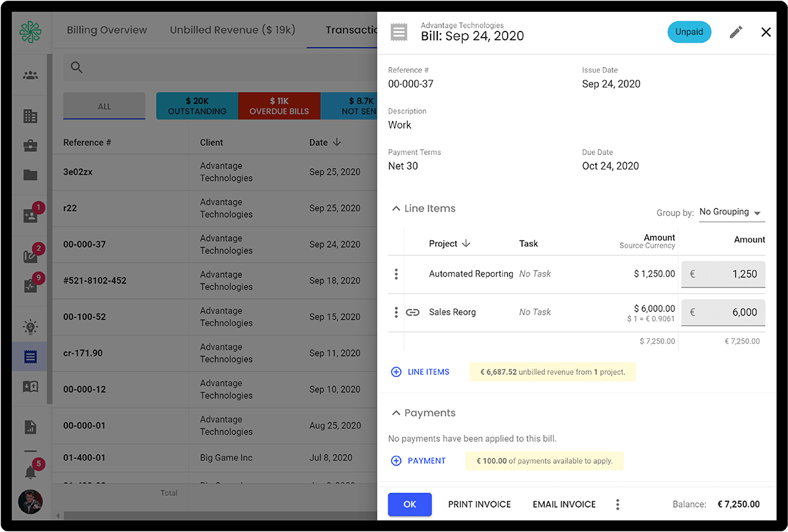788x532 pixels.
Task: Select the companies icon in the sidebar
Action: point(29,116)
